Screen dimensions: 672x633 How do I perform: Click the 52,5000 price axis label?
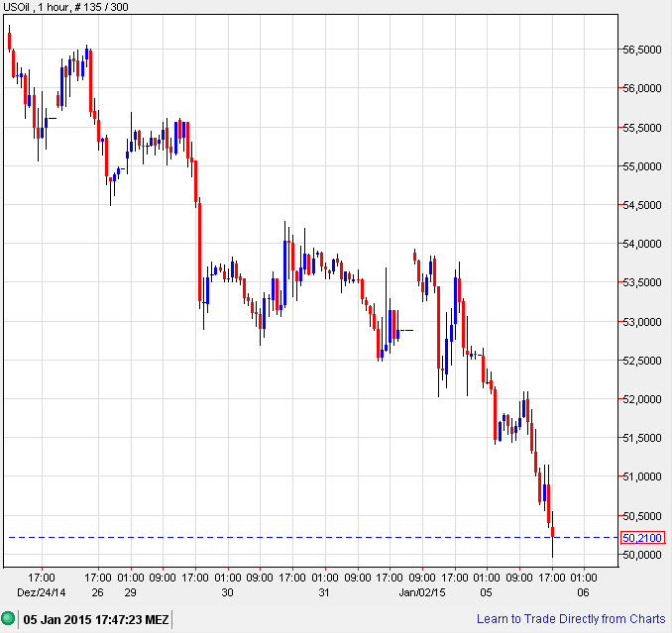pyautogui.click(x=642, y=361)
